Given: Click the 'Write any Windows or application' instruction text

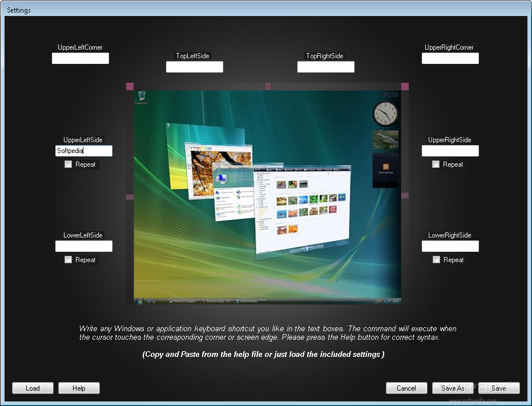Looking at the screenshot, I should (x=268, y=333).
